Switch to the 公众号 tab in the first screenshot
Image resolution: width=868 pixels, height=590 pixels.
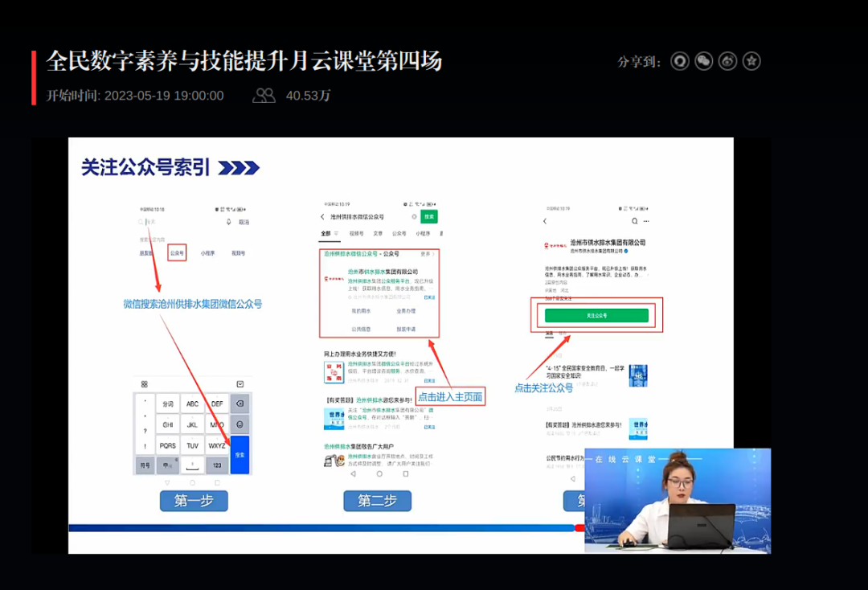click(x=178, y=252)
